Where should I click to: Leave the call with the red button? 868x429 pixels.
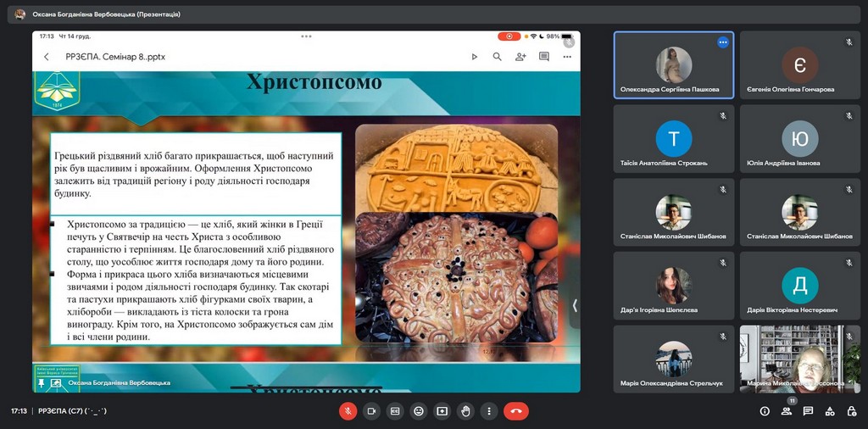click(x=515, y=411)
